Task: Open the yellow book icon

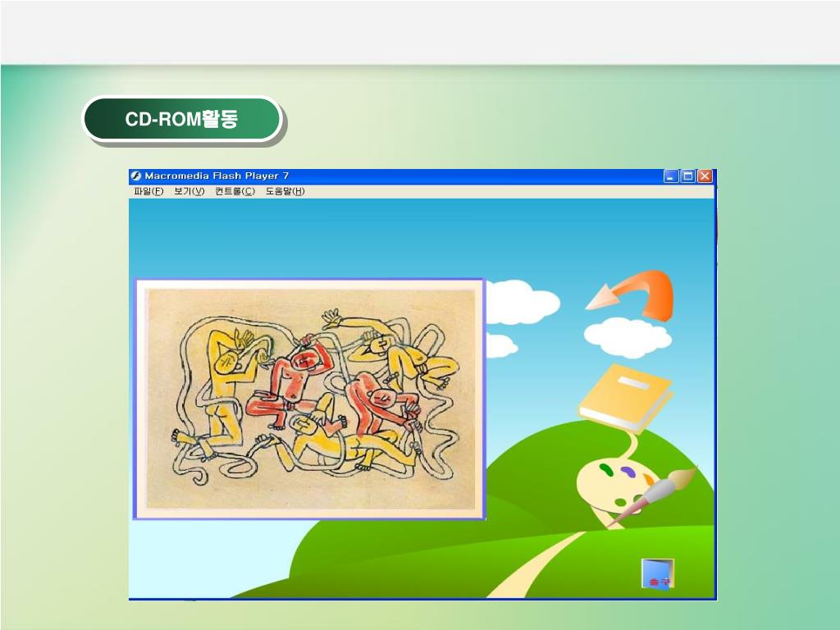Action: [x=625, y=398]
